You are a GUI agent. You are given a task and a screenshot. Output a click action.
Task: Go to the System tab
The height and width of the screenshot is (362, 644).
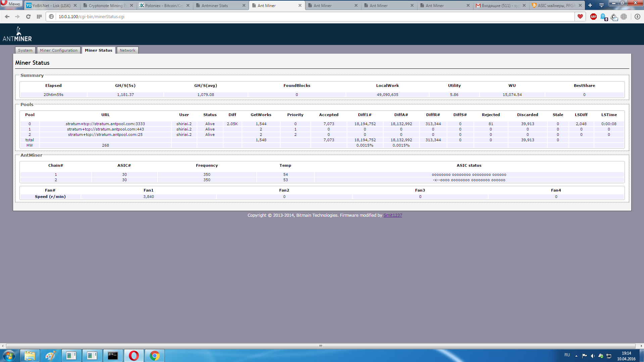pyautogui.click(x=25, y=50)
